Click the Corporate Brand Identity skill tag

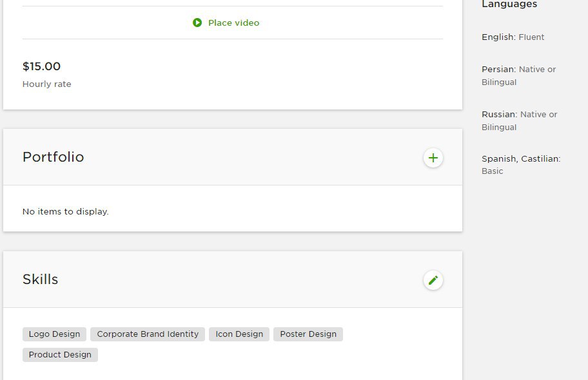148,334
